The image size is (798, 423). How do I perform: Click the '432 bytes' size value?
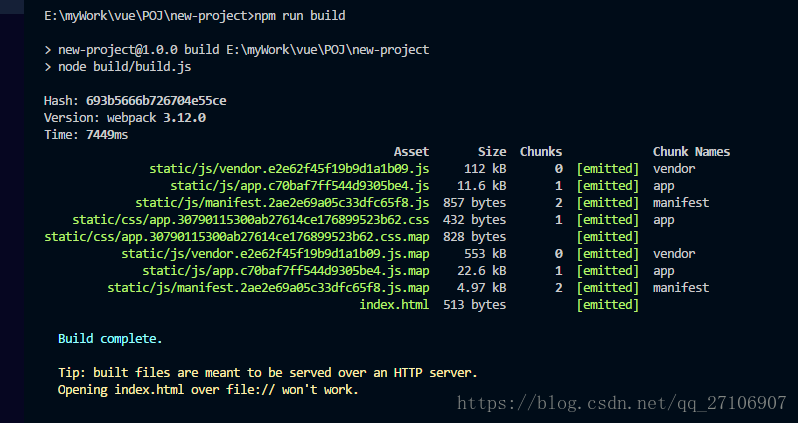pos(475,220)
